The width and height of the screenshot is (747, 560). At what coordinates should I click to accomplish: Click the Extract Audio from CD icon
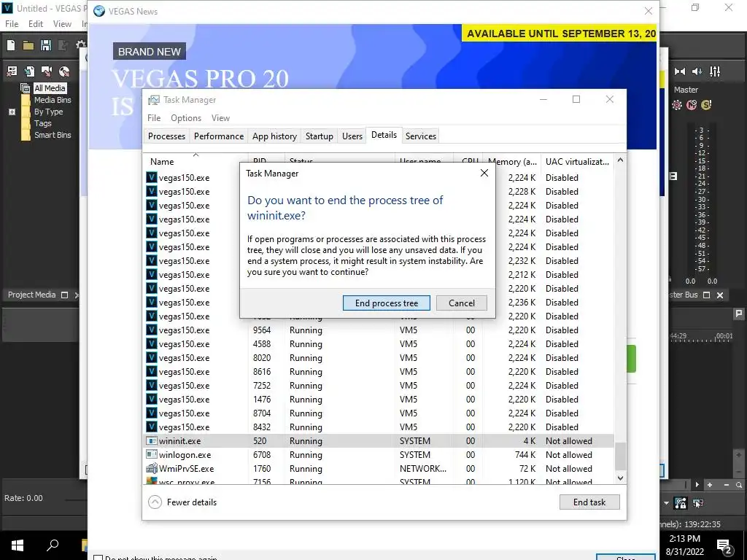pos(64,71)
